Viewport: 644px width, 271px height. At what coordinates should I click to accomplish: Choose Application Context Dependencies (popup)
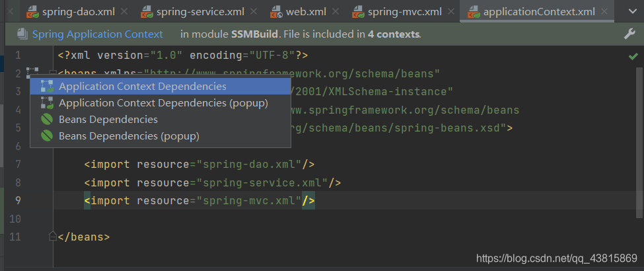(x=161, y=103)
